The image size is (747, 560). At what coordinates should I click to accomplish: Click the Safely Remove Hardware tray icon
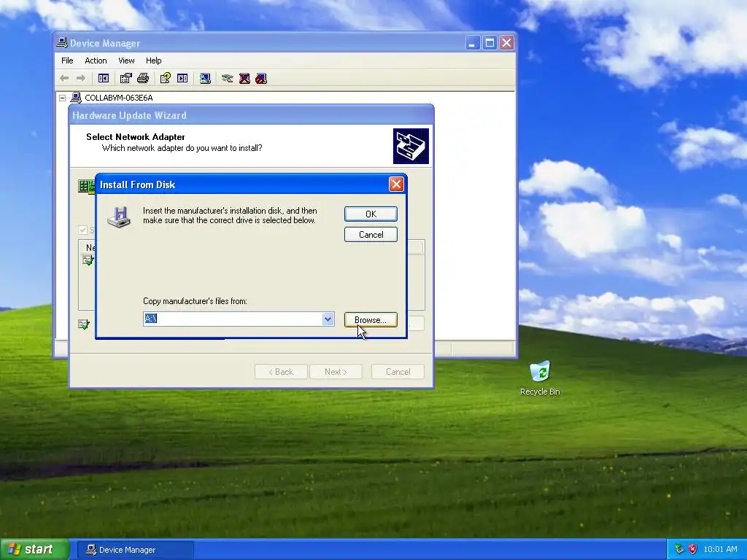pos(679,549)
